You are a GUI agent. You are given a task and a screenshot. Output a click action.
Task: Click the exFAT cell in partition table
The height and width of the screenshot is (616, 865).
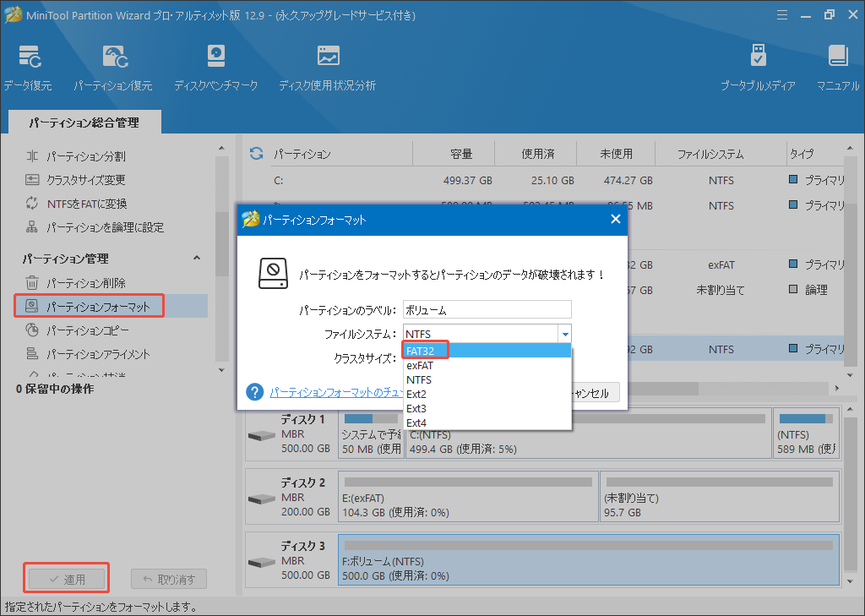coord(721,265)
